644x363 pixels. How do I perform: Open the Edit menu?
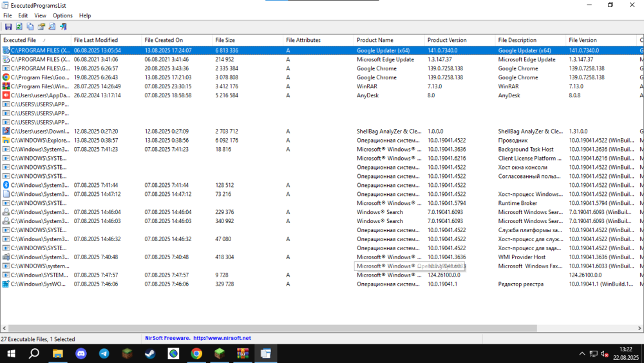[x=23, y=15]
